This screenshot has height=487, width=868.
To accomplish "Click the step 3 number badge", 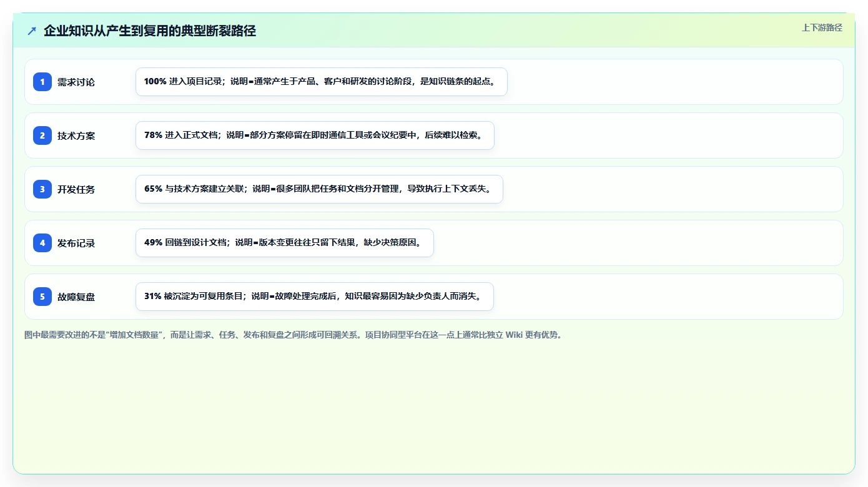I will click(42, 189).
